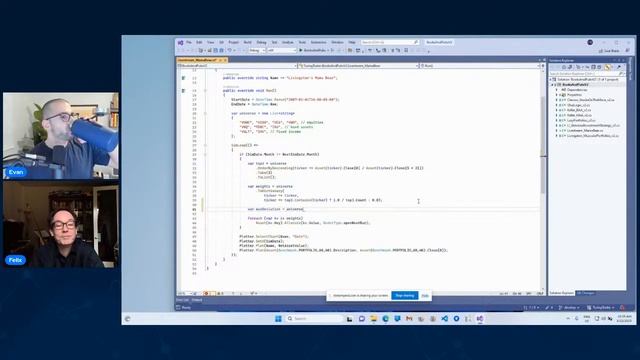This screenshot has width=640, height=360.
Task: Open the Project menu
Action: point(233,42)
